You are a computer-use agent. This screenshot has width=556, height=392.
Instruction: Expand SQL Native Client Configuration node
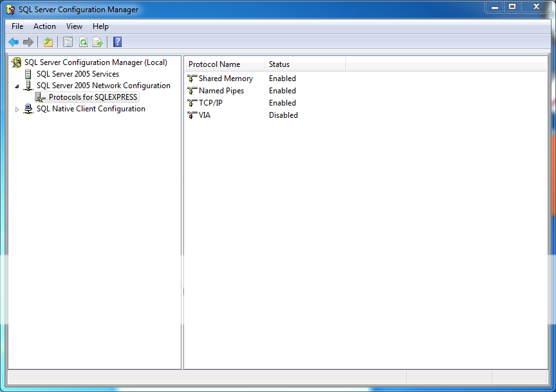click(x=17, y=109)
